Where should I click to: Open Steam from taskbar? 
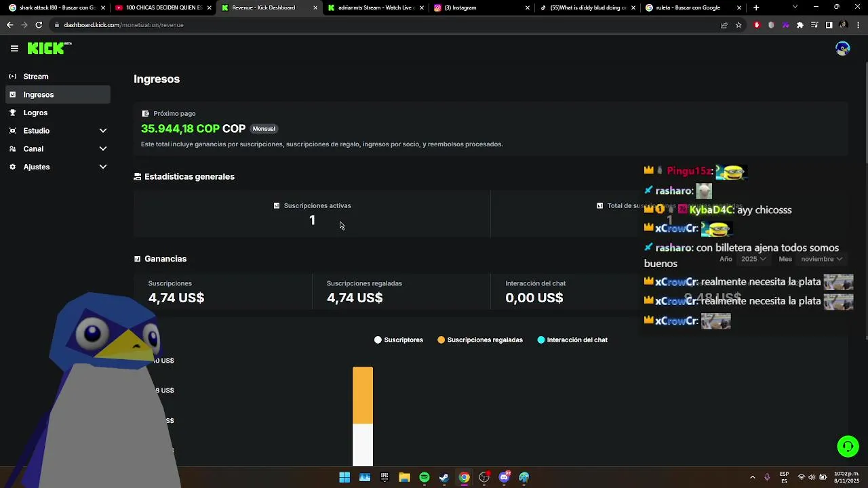coord(444,477)
